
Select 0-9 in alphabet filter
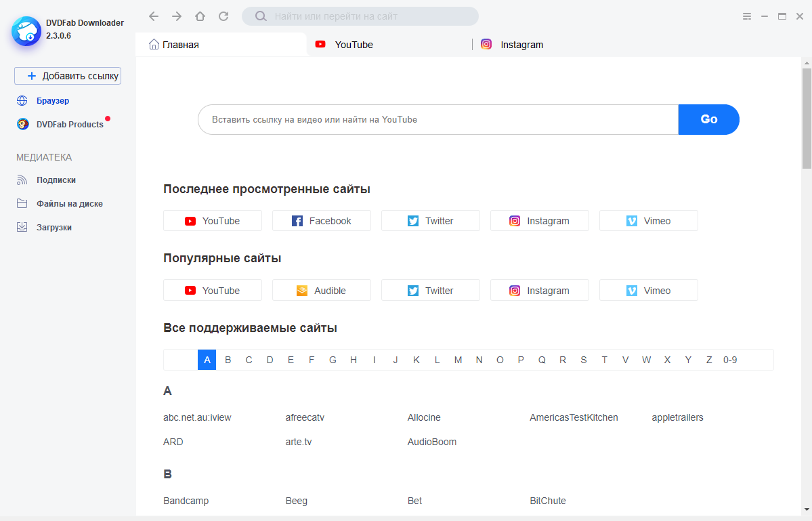point(730,360)
